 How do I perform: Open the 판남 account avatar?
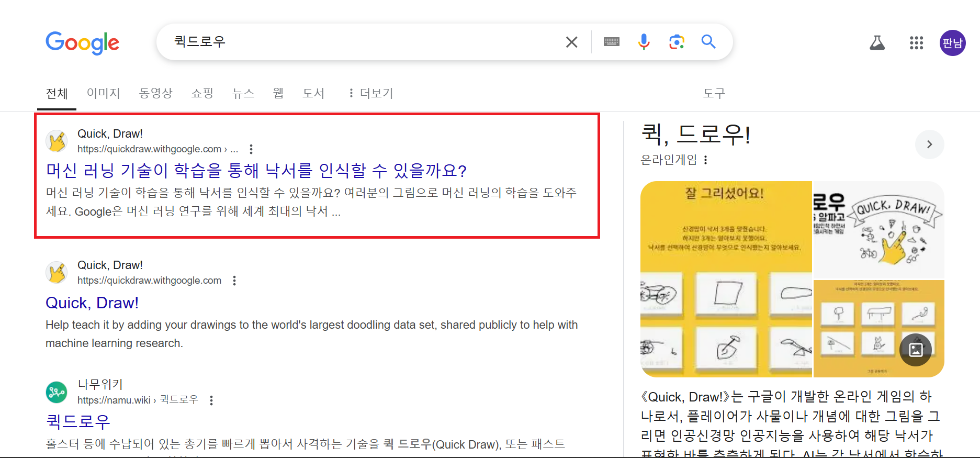tap(952, 43)
